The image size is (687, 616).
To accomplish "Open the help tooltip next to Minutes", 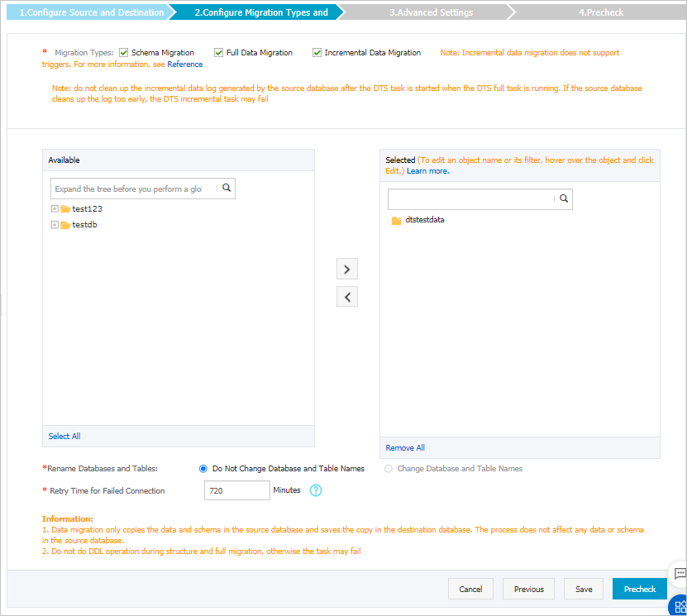I will [x=315, y=490].
